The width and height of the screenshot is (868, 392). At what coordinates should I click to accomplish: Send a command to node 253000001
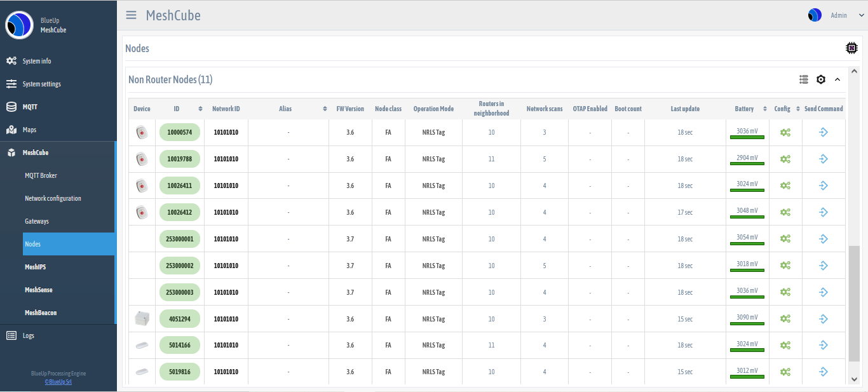pos(824,238)
